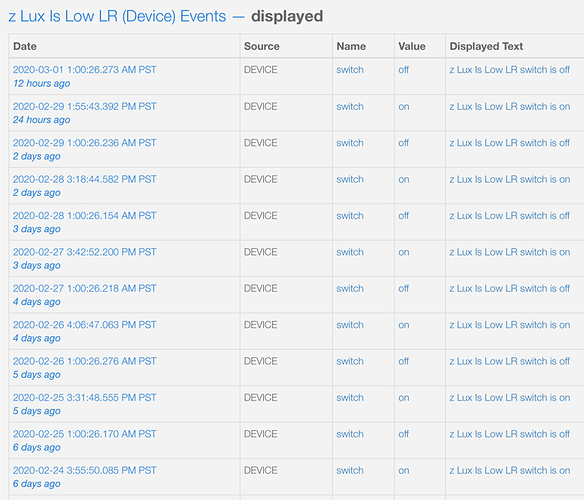Click the off value in the 2020-02-26 1:00 AM row
584x500 pixels.
pos(403,361)
